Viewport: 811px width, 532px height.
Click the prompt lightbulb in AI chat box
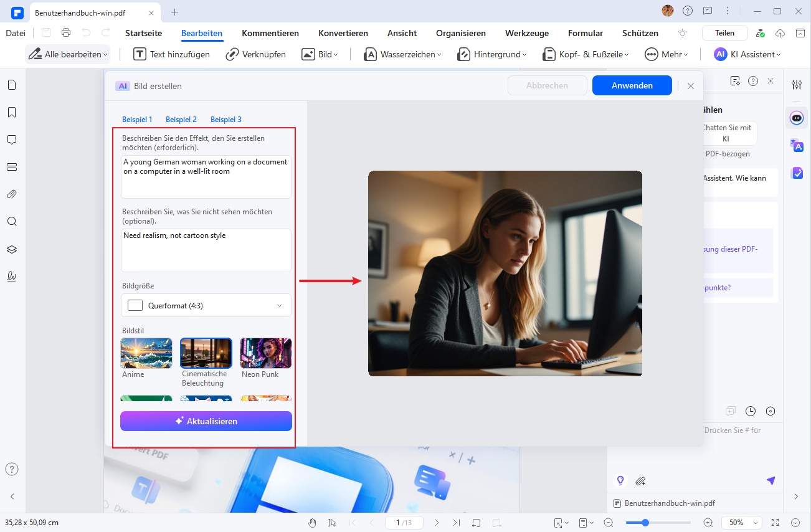pos(620,480)
